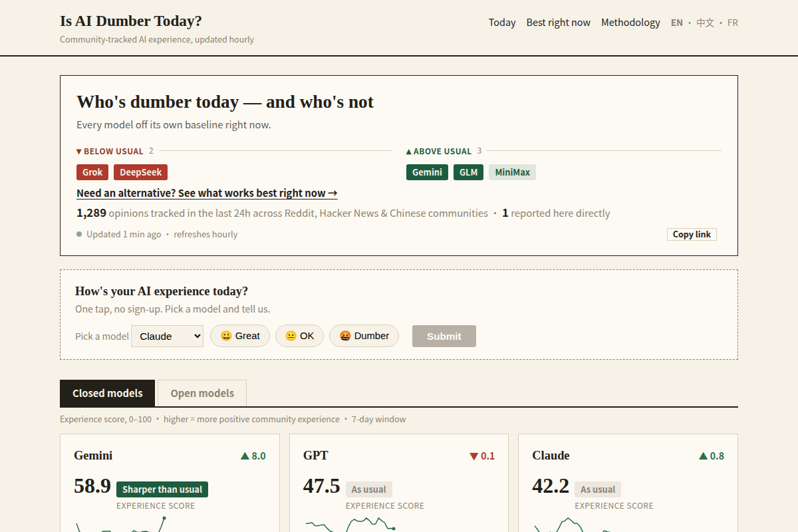Click the "Who's dumber today" headline
The width and height of the screenshot is (798, 532).
point(225,102)
